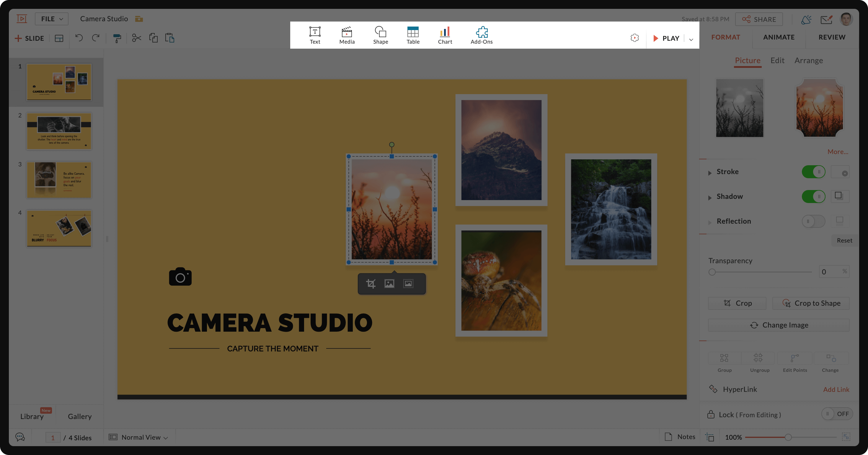Insert a Table from toolbar
The width and height of the screenshot is (868, 455).
coord(413,35)
